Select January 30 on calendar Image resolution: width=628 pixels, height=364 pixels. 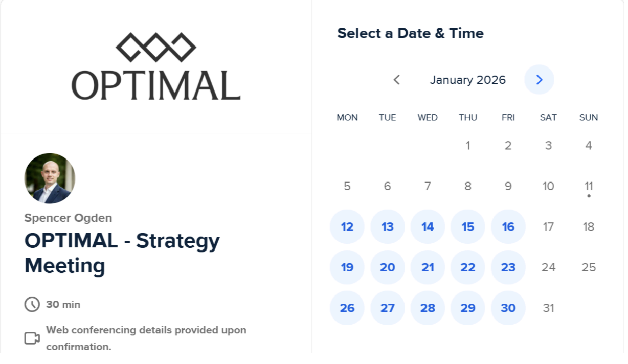508,308
